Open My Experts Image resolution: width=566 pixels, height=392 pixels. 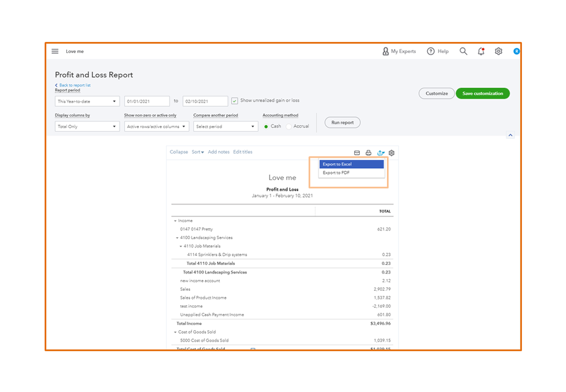coord(399,51)
